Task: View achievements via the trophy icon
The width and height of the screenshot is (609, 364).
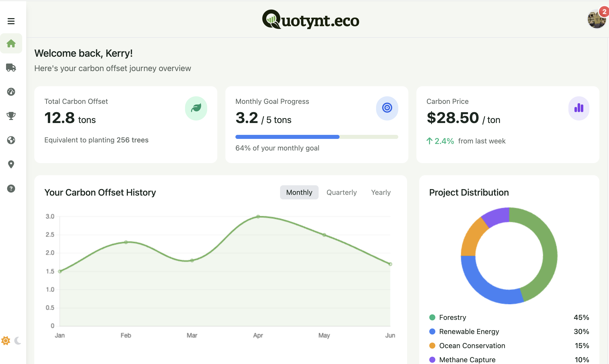Action: pos(11,116)
